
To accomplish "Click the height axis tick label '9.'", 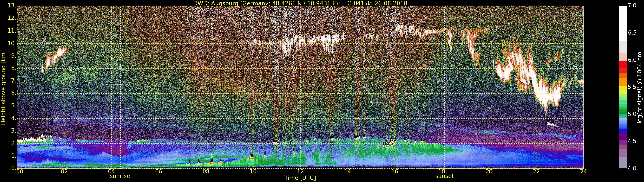I will click(13, 56).
